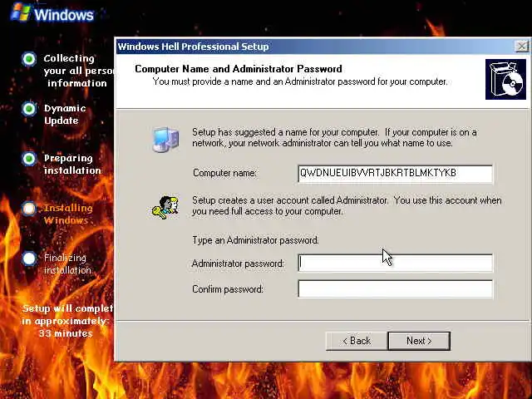This screenshot has height=399, width=532.
Task: Click the 'Computer name:' label
Action: coord(224,173)
